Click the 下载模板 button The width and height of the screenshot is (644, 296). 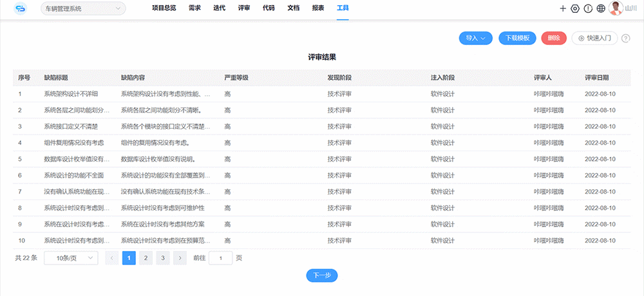point(517,38)
